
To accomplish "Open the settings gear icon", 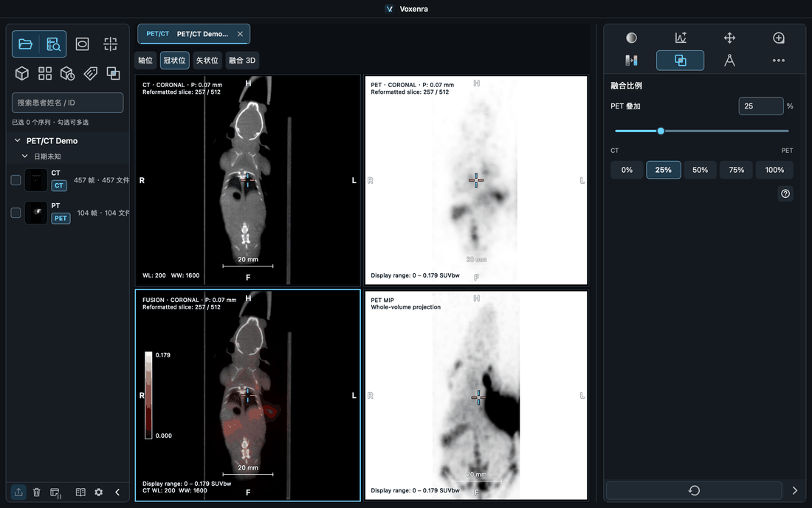I will coord(98,492).
